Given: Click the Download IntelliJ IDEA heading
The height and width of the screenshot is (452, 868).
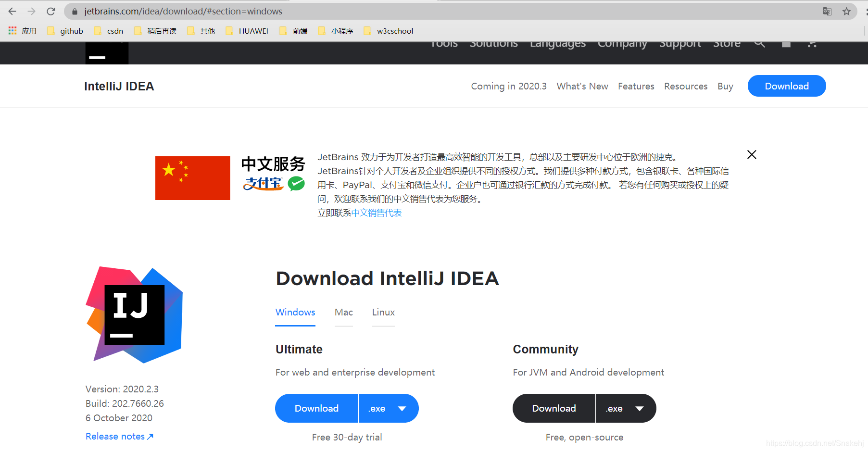Looking at the screenshot, I should point(387,278).
